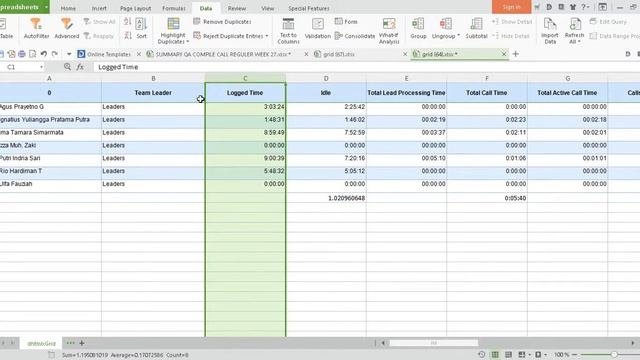Click the magnifier icon near formula bar

click(x=67, y=67)
